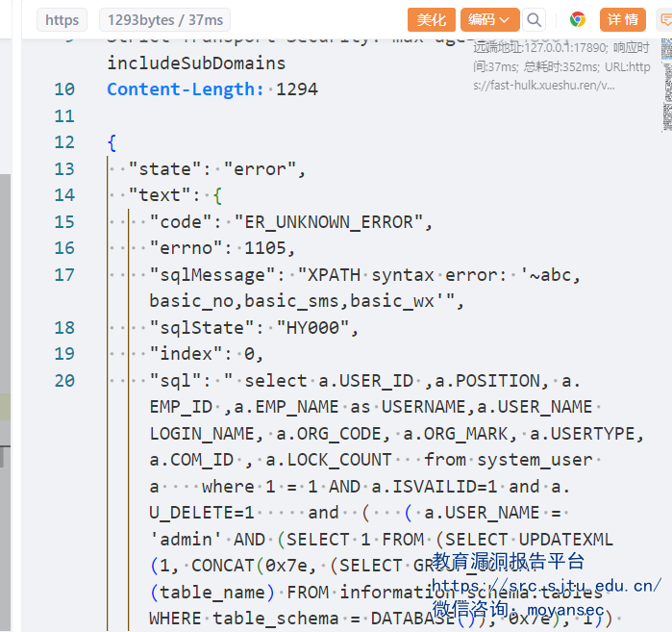
Task: Click the search magnifier icon
Action: [x=534, y=20]
